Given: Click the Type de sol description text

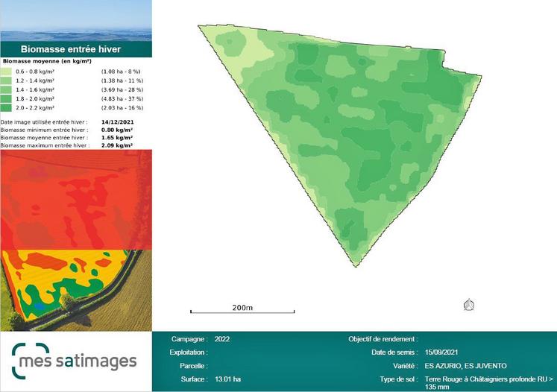Looking at the screenshot, I should [486, 383].
